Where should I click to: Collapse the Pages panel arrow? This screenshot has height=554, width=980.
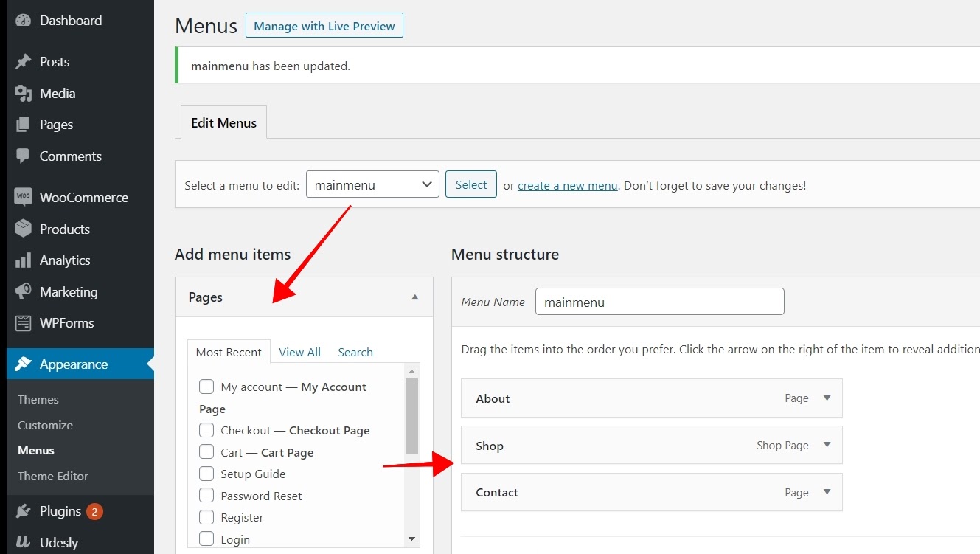(x=415, y=297)
